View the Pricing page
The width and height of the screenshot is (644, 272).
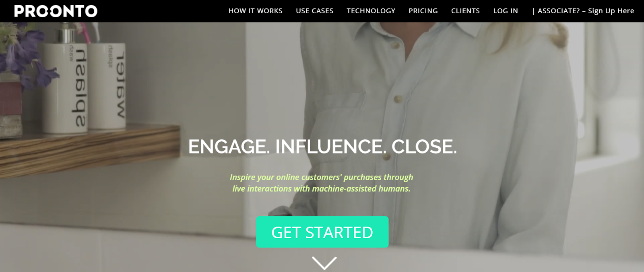coord(423,11)
